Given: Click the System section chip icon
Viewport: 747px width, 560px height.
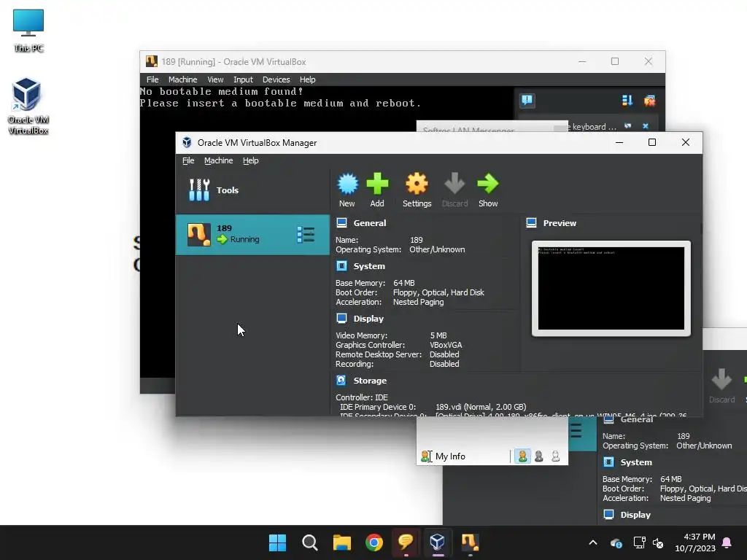Looking at the screenshot, I should click(341, 265).
